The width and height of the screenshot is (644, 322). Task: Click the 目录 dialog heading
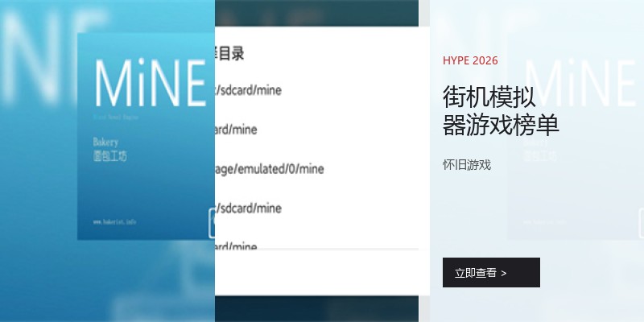[x=229, y=54]
